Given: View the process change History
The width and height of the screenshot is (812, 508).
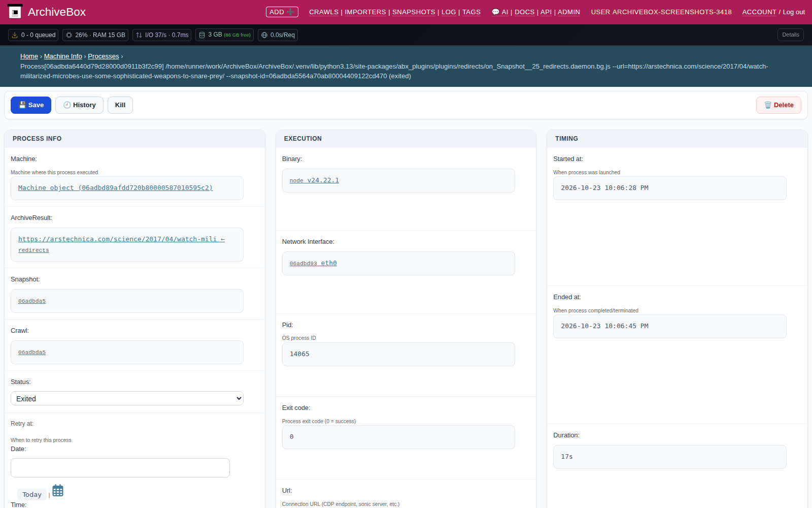Looking at the screenshot, I should click(x=79, y=105).
